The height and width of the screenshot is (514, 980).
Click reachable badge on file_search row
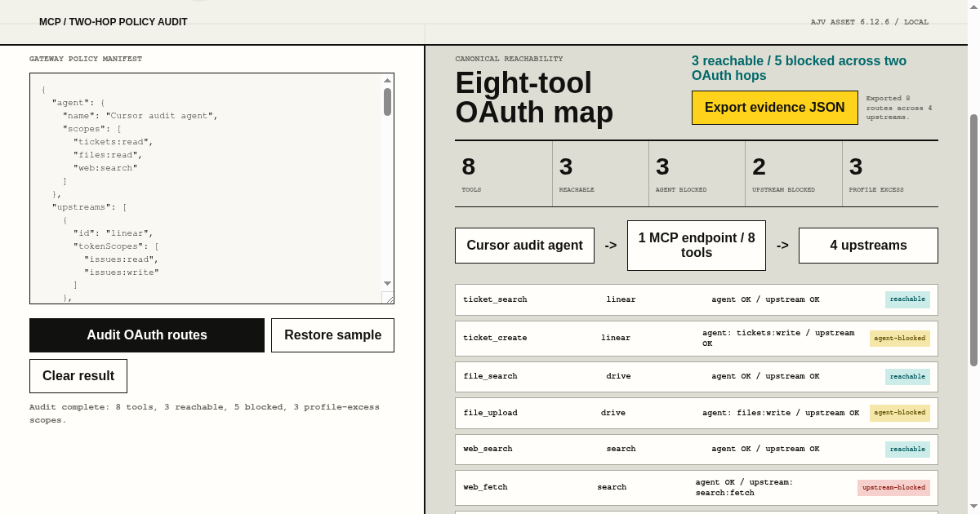pos(907,376)
